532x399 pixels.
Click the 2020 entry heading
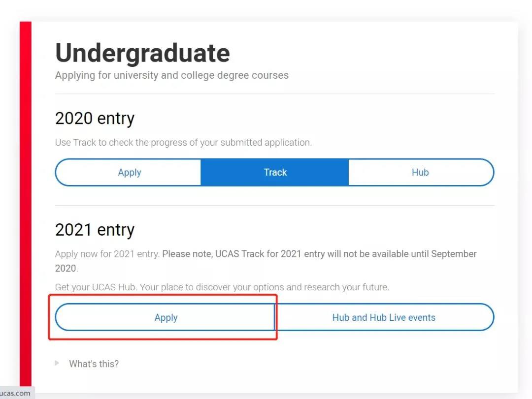95,119
